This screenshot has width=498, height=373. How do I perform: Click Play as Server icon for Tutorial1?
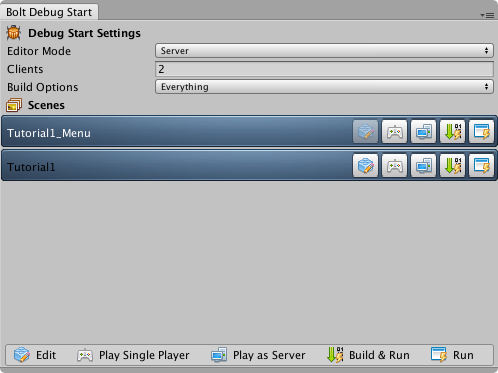click(x=423, y=165)
